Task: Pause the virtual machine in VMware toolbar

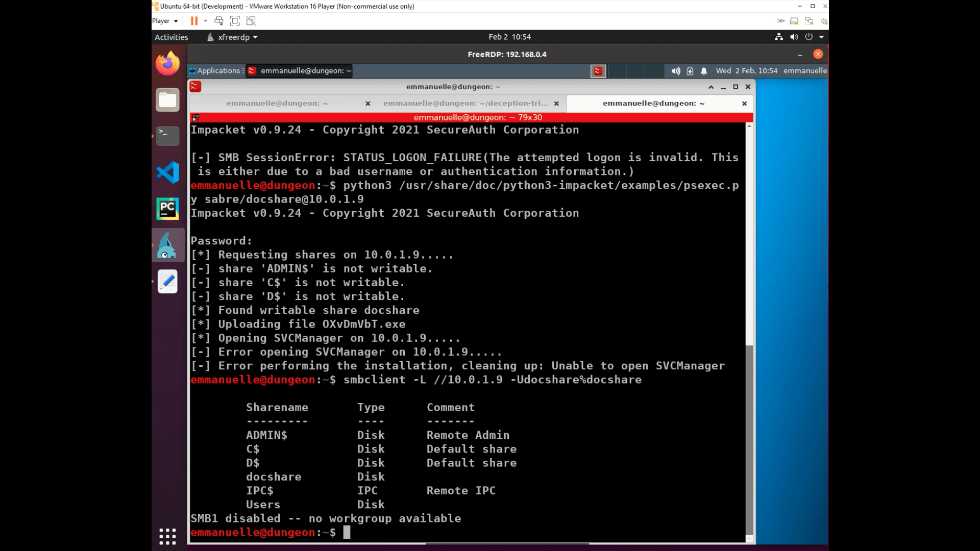Action: click(x=194, y=21)
